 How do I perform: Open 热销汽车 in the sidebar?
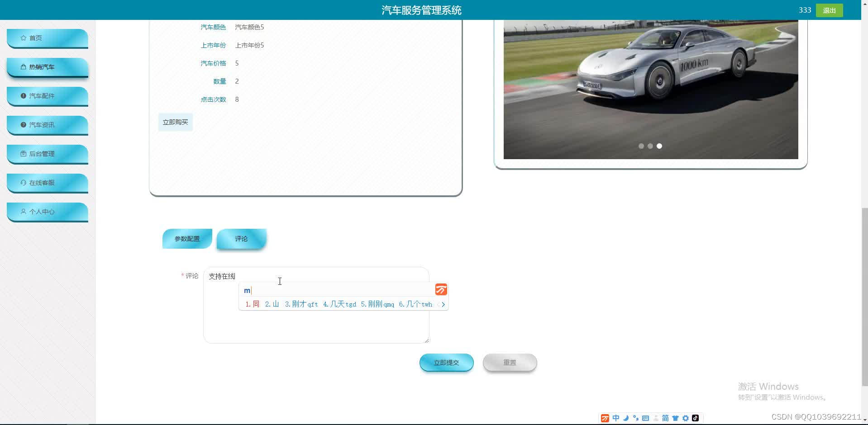(48, 67)
